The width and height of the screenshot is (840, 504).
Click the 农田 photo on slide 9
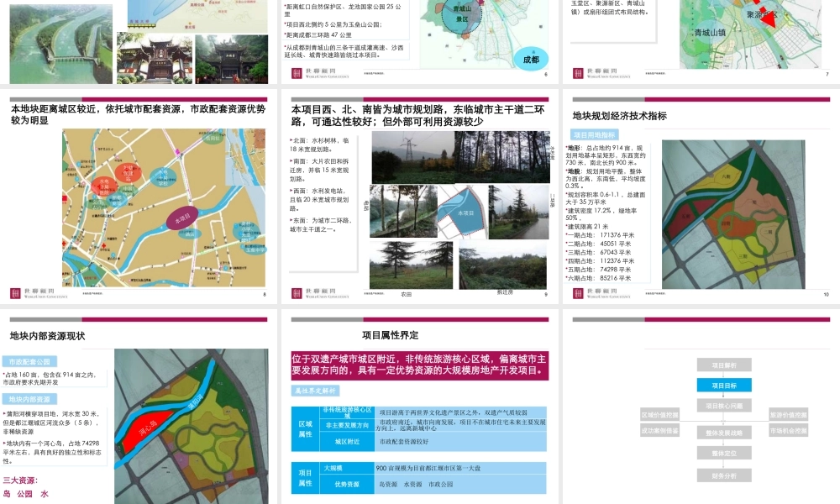tap(411, 265)
